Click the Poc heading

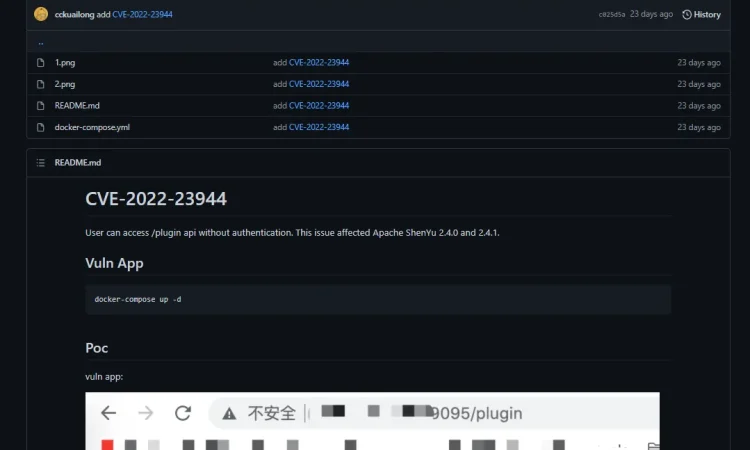coord(97,348)
